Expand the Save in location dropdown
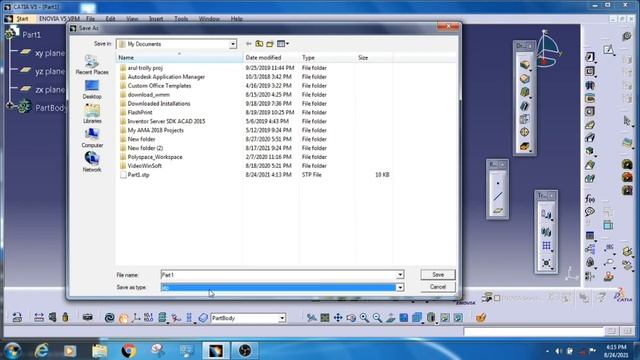Viewport: 640px width, 360px height. pos(233,44)
